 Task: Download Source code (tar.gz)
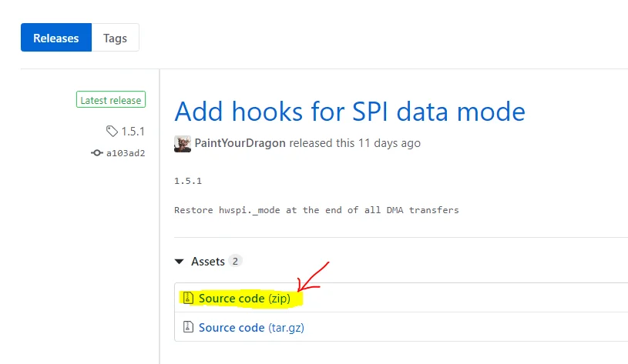(x=251, y=328)
